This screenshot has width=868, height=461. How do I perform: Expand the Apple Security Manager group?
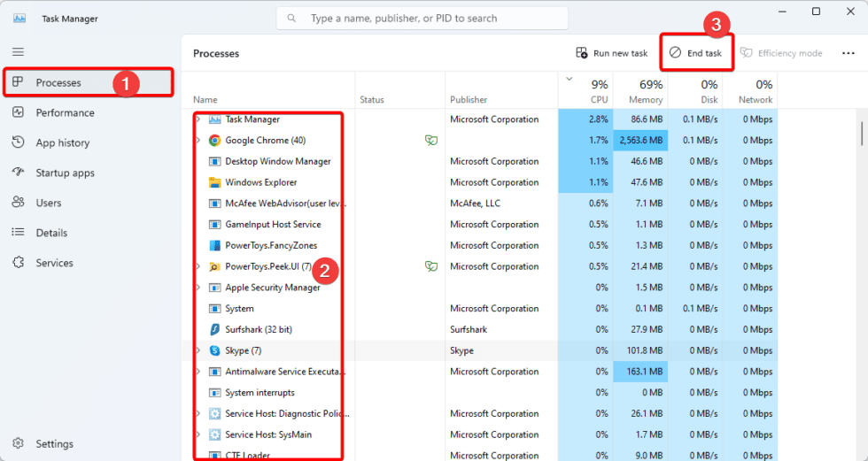tap(198, 288)
